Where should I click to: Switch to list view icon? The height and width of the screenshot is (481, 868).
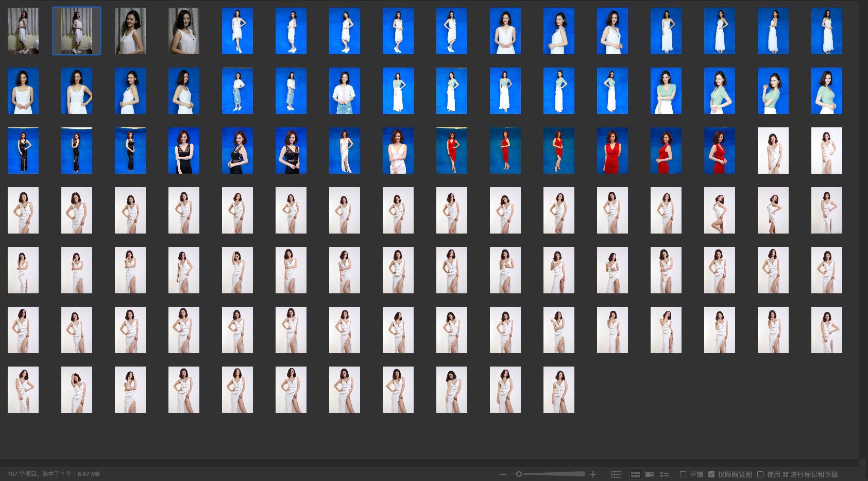click(x=665, y=474)
